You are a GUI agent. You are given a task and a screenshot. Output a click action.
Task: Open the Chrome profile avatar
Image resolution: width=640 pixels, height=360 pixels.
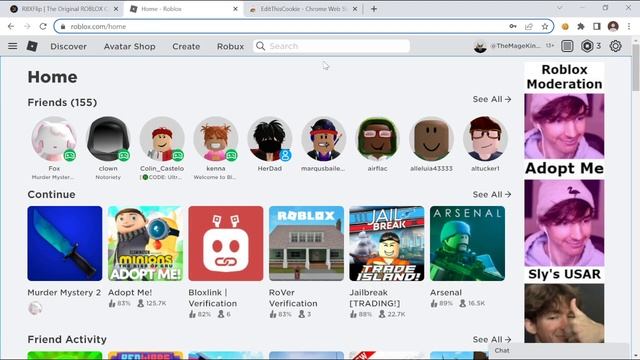[x=613, y=27]
